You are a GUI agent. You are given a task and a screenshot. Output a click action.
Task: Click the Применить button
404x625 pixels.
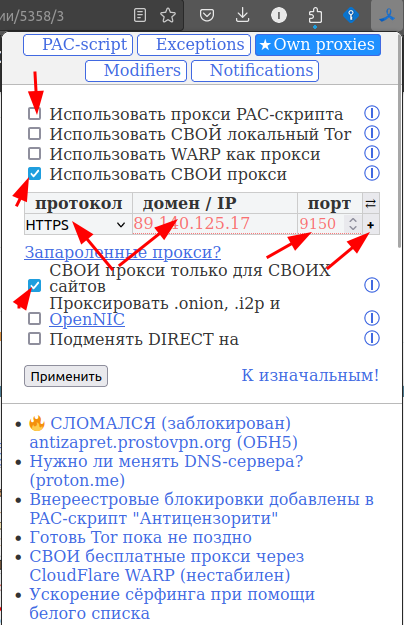(x=66, y=376)
